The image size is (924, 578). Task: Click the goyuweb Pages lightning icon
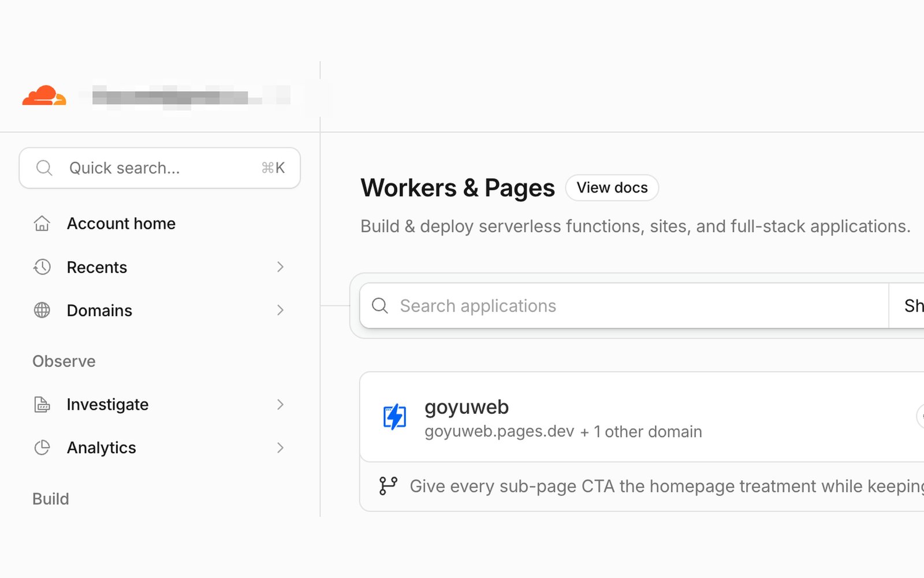click(x=395, y=417)
